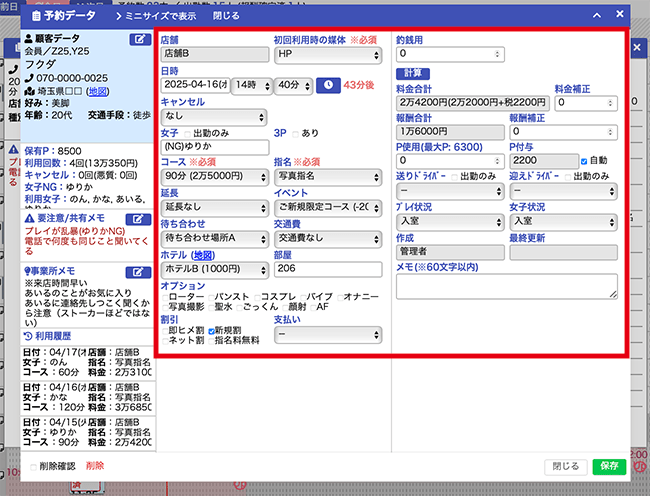650x496 pixels.
Task: Open the 待ち合わせ場所A dropdown
Action: (215, 239)
